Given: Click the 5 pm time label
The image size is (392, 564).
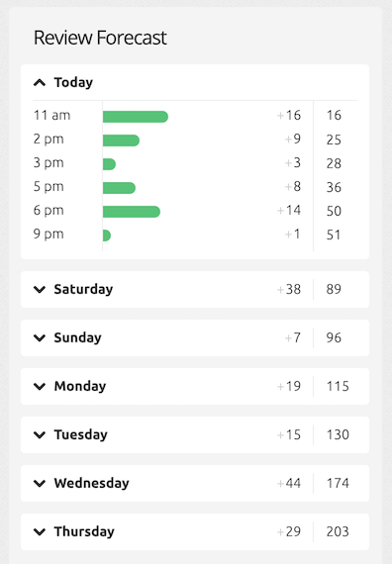Looking at the screenshot, I should pyautogui.click(x=49, y=187).
